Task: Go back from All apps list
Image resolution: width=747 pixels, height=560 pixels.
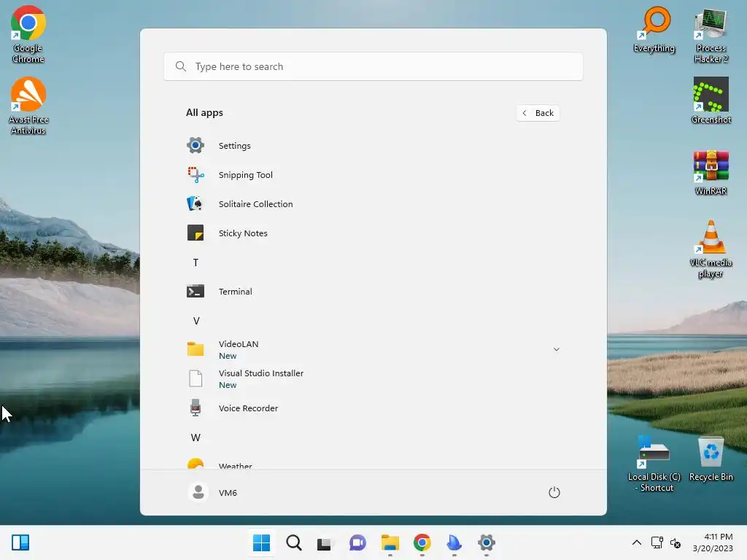Action: [x=538, y=113]
